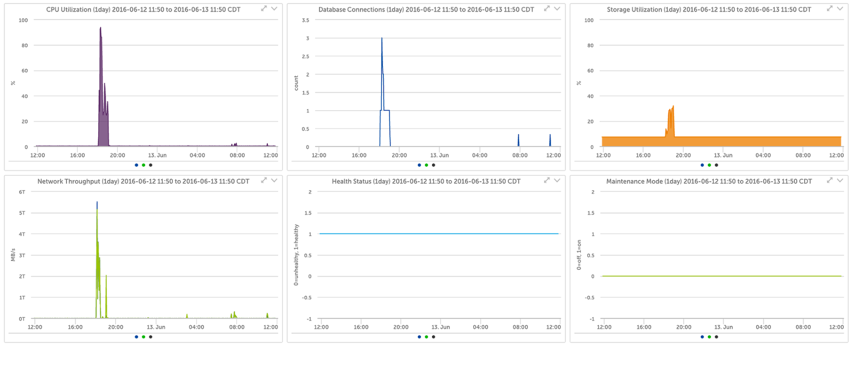Screen dimensions: 855x365
Task: Click the blue Database Connections peak at 3
Action: (x=382, y=39)
